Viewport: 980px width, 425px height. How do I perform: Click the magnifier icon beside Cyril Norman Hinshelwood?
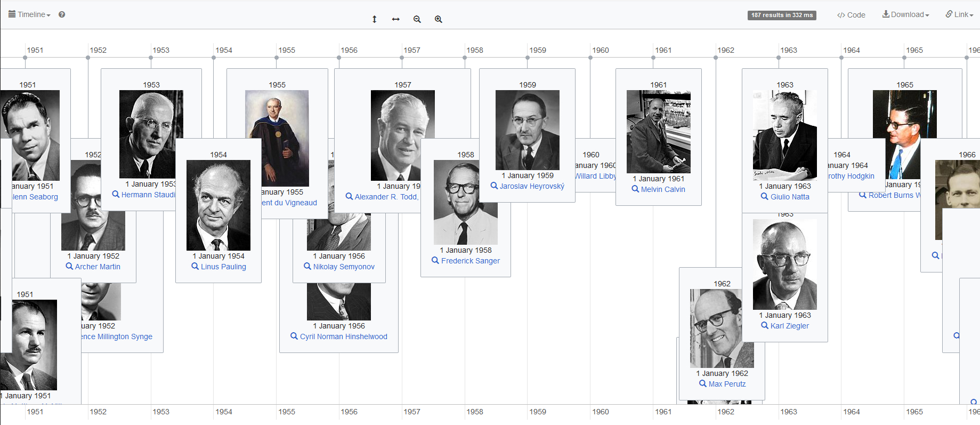[294, 336]
